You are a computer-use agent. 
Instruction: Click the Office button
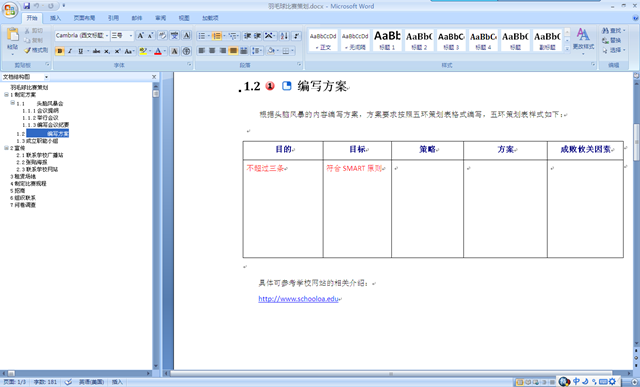(10, 10)
